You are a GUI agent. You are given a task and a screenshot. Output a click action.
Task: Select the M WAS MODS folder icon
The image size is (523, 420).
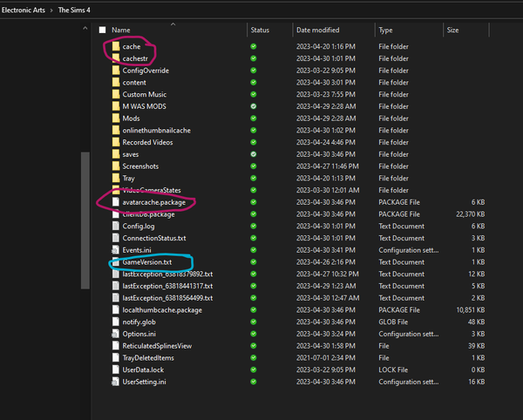[x=116, y=106]
